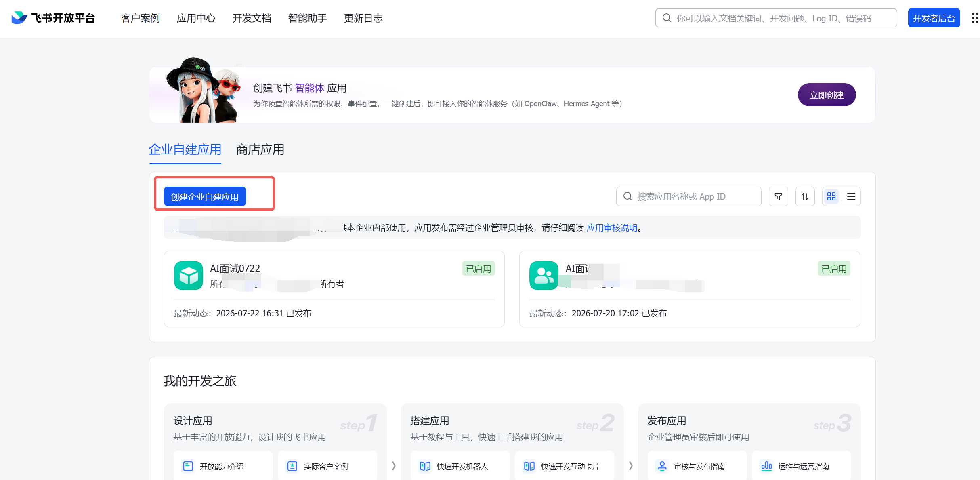This screenshot has height=480, width=980.
Task: Click the filter funnel icon
Action: (778, 196)
